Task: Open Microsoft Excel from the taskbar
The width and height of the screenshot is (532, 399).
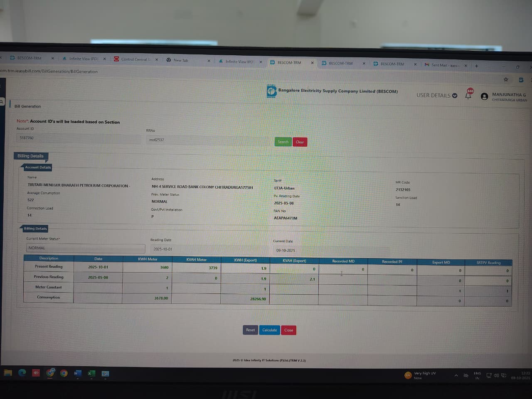Action: (91, 373)
